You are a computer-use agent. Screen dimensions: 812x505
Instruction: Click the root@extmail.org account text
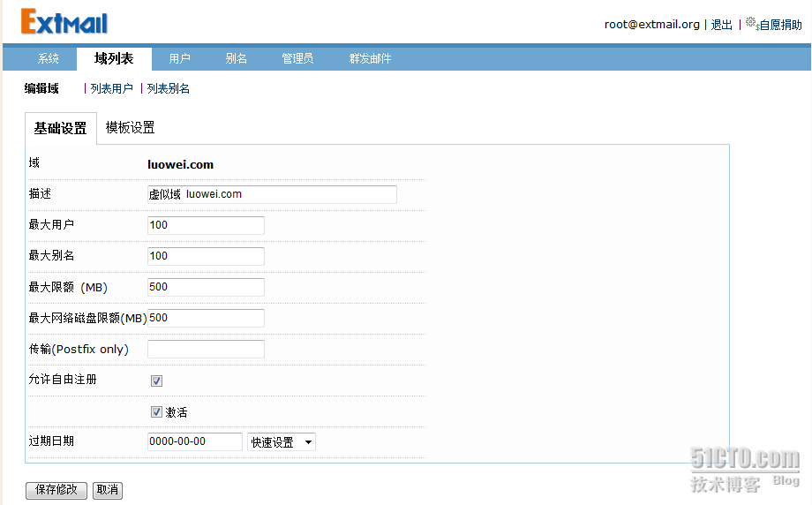pos(652,25)
